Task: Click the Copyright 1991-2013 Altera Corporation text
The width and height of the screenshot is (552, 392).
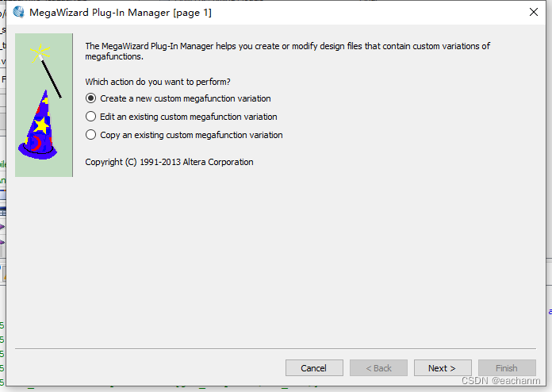Action: point(170,162)
